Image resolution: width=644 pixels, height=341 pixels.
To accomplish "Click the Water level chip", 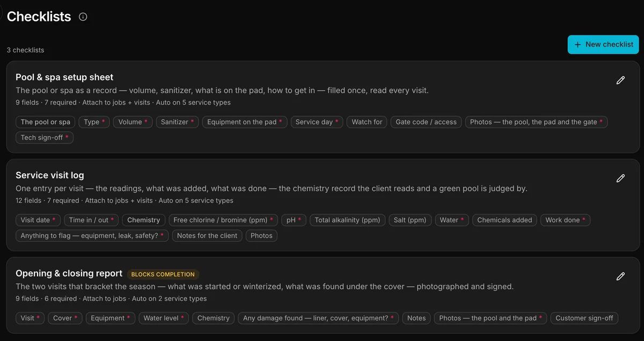I will (x=164, y=318).
